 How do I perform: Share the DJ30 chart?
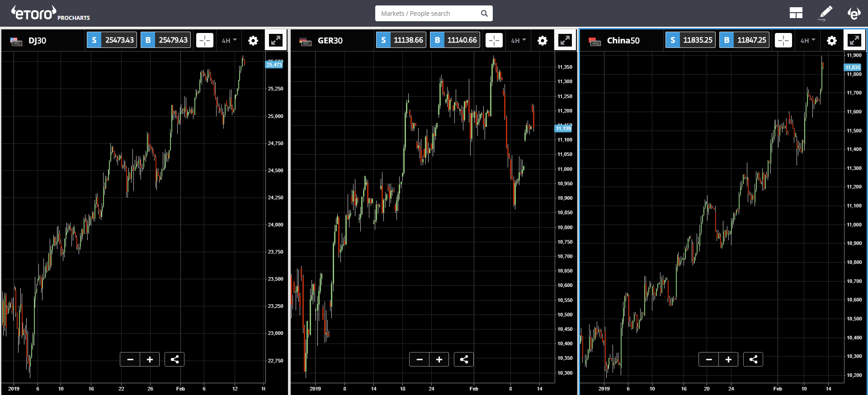click(175, 359)
